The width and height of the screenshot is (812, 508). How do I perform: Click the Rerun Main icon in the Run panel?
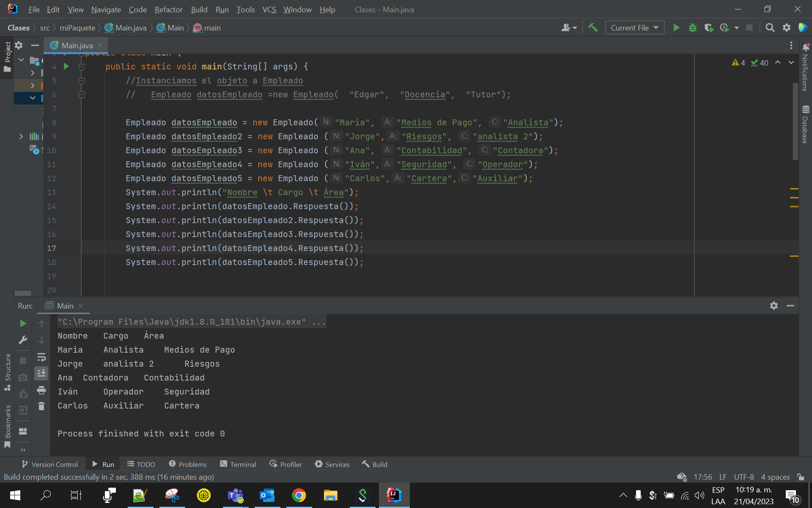point(23,324)
